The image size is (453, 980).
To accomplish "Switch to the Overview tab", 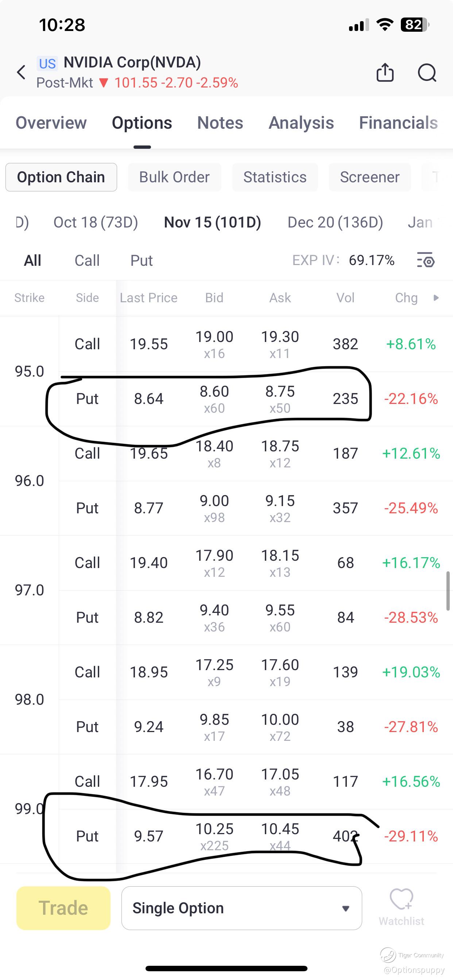I will (51, 123).
